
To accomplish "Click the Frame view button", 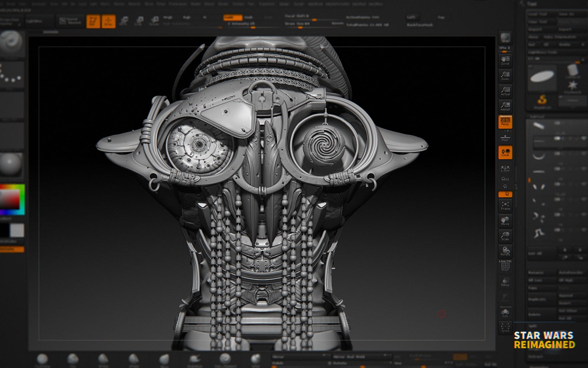I will tap(505, 206).
